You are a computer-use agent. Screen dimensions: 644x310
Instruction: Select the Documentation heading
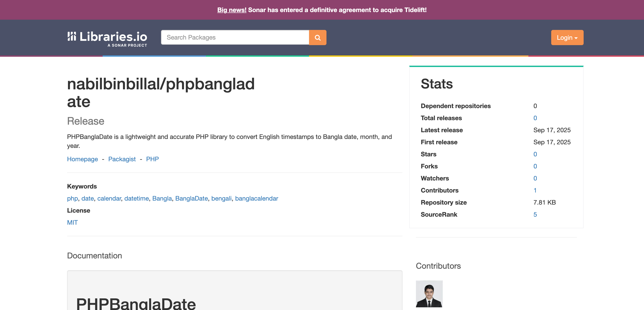tap(95, 256)
